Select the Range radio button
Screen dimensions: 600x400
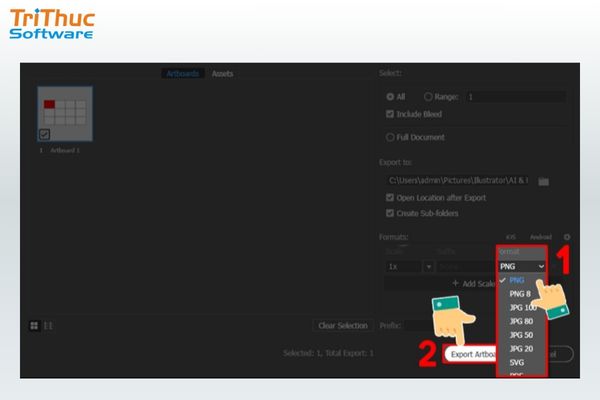point(428,97)
